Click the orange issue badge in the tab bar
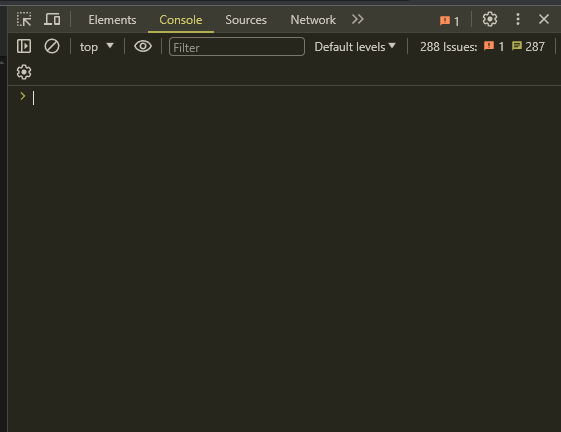Screen dimensions: 561x432 449,21
